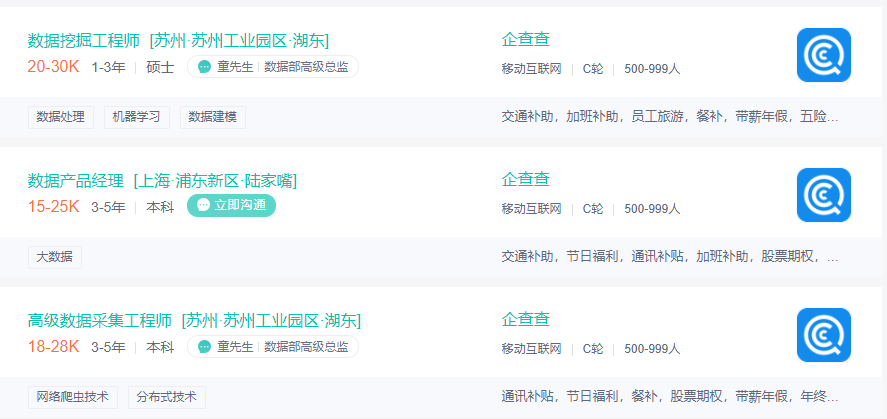Viewport: 887px width, 419px height.
Task: Open the 数据挖掘工程师 job title link
Action: pyautogui.click(x=84, y=40)
